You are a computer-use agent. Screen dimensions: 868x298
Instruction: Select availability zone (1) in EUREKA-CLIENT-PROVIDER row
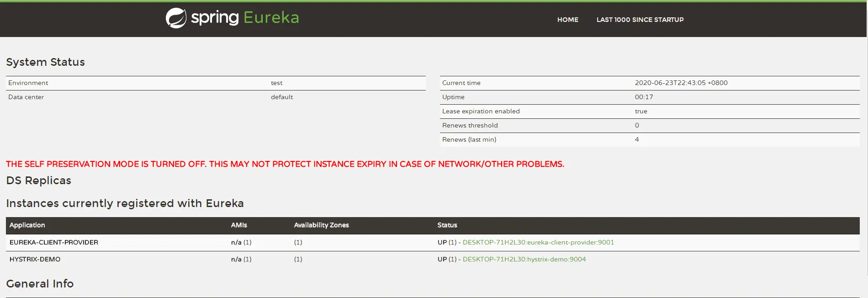298,242
